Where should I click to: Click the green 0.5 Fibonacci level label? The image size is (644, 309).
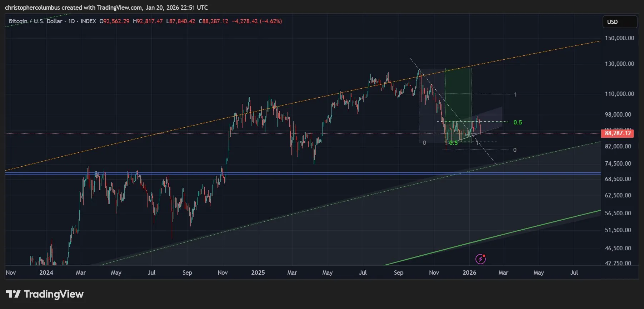518,122
